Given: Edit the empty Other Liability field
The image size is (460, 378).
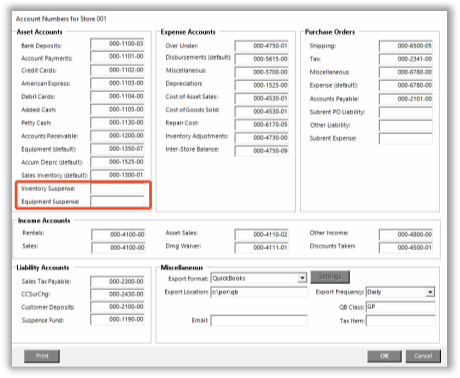Looking at the screenshot, I should [406, 125].
